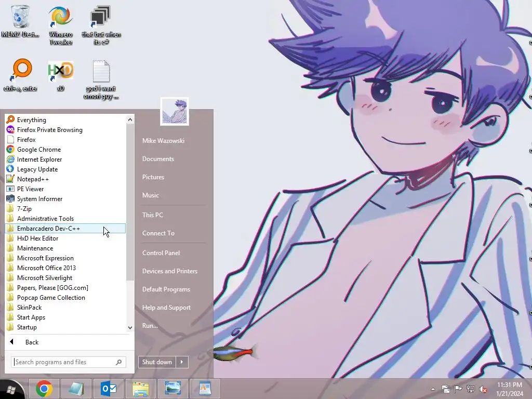This screenshot has width=532, height=399.
Task: Open the notepad-style taskbar icon next to Chrome
Action: click(x=76, y=389)
